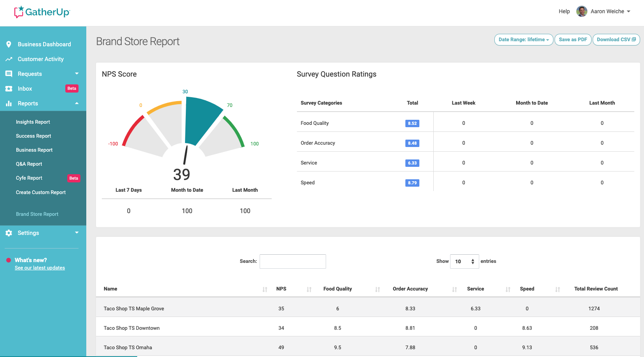Viewport: 644px width, 357px height.
Task: Click the Save as PDF button
Action: coord(573,40)
